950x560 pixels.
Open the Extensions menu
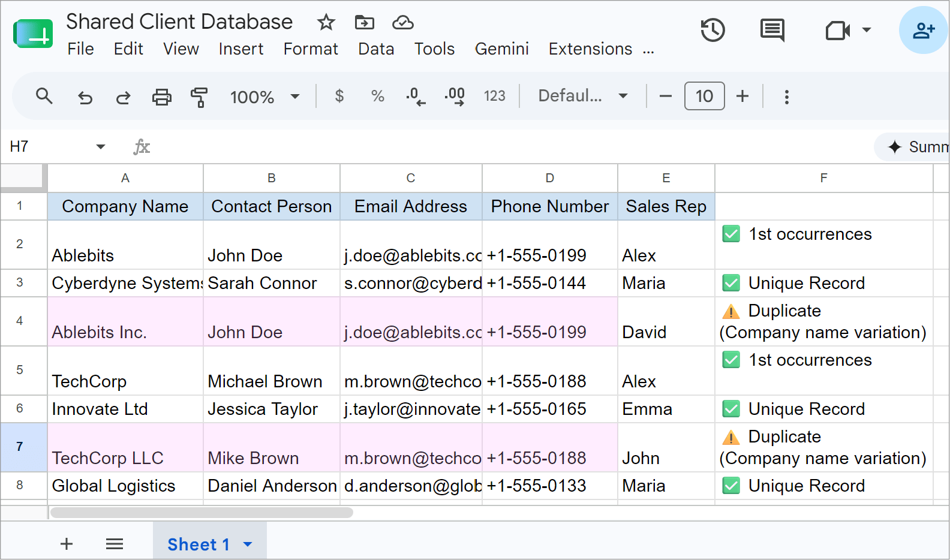[x=591, y=49]
